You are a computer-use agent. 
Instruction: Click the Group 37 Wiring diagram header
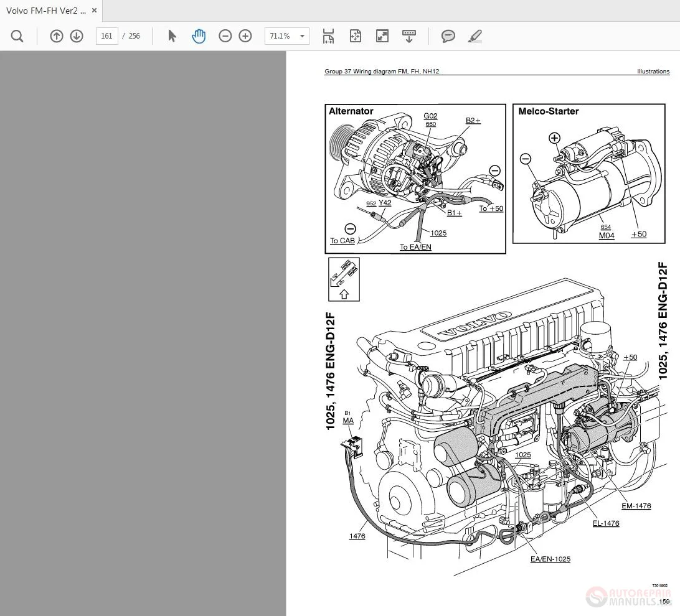(382, 72)
